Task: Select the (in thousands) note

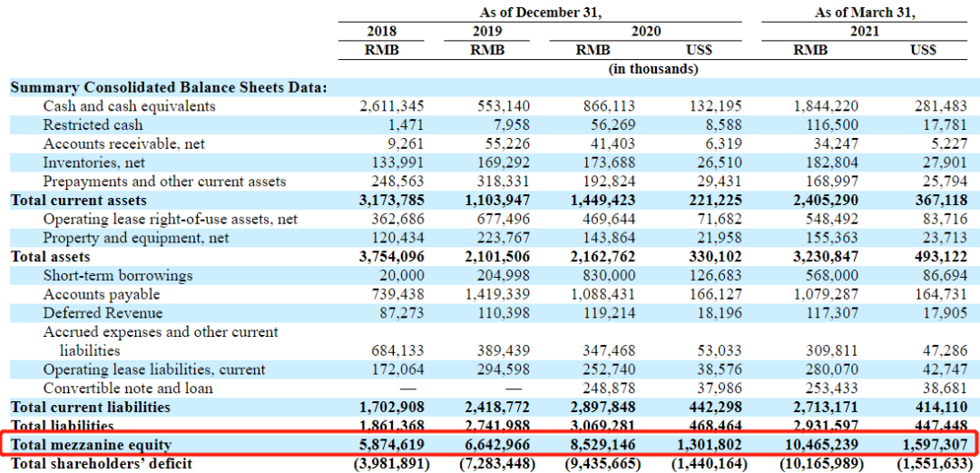Action: point(653,69)
